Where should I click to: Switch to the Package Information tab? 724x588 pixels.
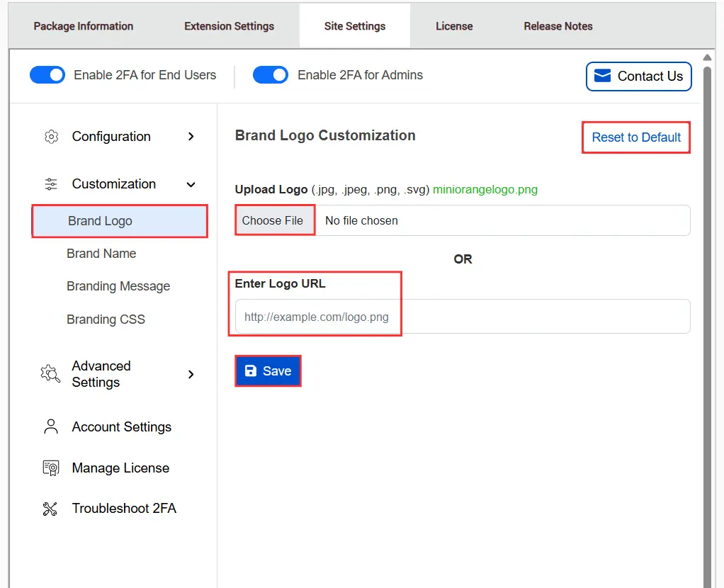pos(84,26)
